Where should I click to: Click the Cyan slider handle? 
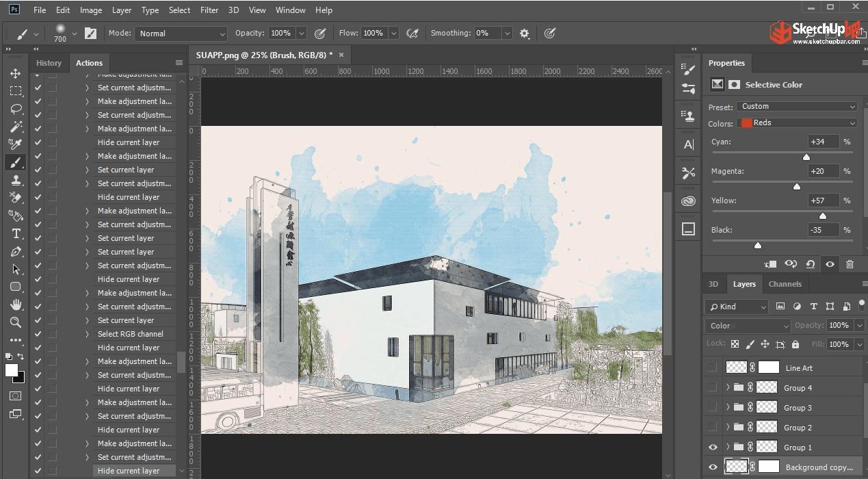806,157
